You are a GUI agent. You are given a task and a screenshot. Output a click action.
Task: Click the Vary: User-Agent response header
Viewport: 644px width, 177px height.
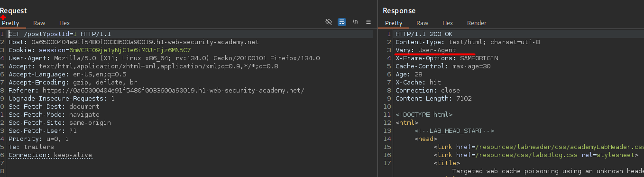[x=426, y=50]
